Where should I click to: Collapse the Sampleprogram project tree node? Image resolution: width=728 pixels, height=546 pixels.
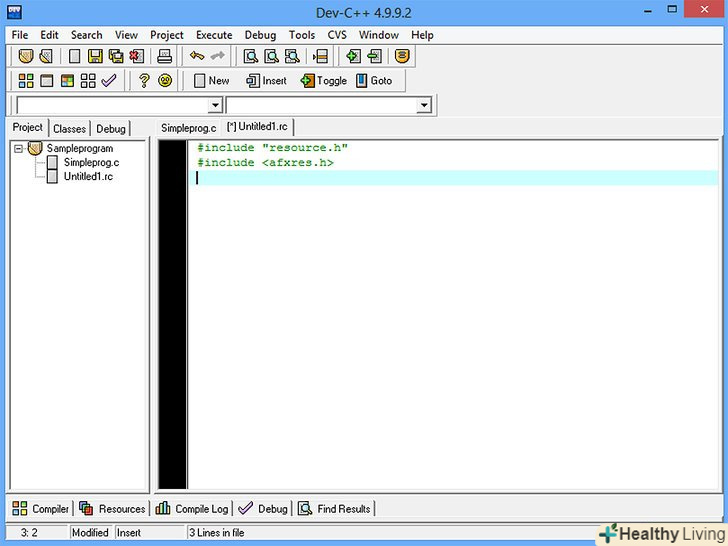[x=19, y=148]
